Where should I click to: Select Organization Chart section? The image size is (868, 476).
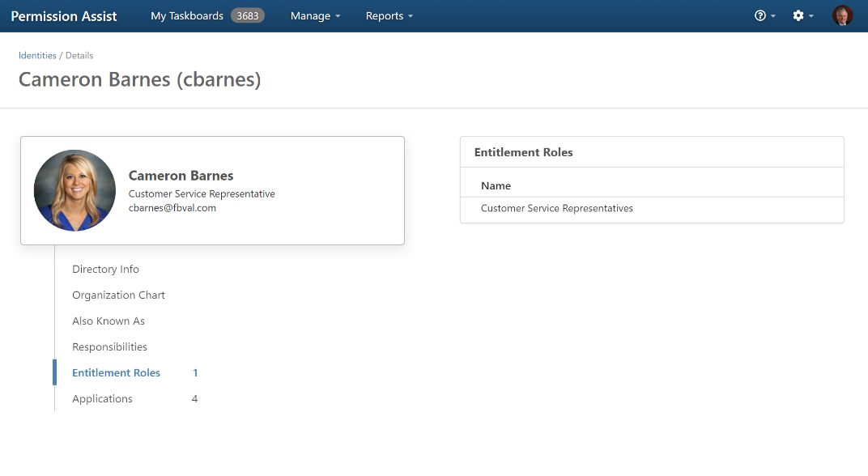click(118, 295)
